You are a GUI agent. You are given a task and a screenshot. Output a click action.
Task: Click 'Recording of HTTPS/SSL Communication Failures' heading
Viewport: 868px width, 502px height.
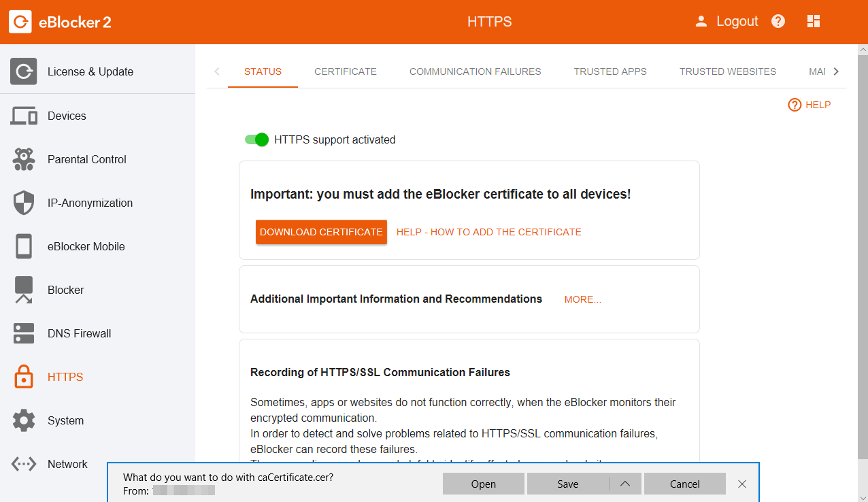(x=380, y=372)
